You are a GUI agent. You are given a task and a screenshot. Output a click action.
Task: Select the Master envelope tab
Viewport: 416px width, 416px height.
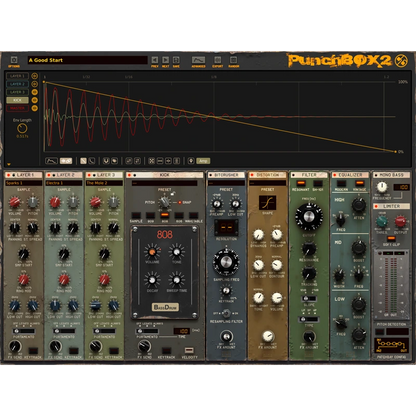pyautogui.click(x=17, y=108)
